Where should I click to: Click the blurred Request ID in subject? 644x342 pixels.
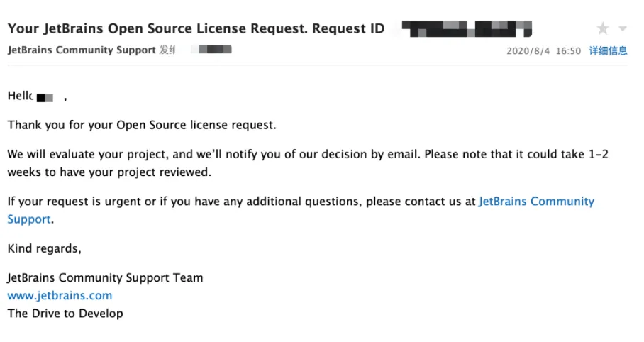click(467, 29)
